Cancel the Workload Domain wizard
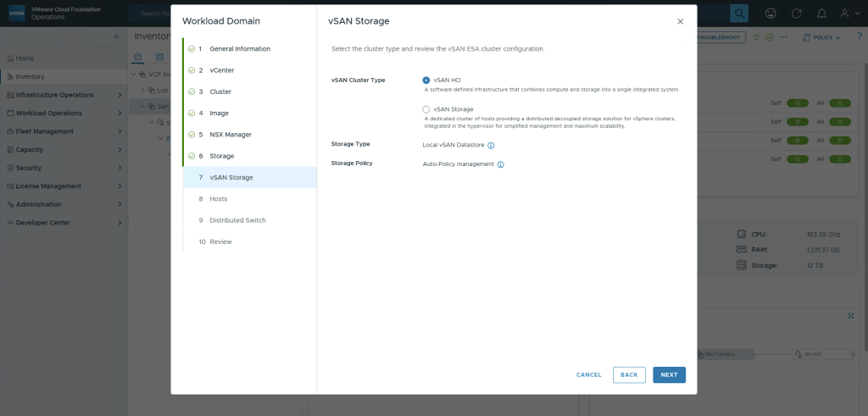Viewport: 868px width, 416px height. click(589, 374)
